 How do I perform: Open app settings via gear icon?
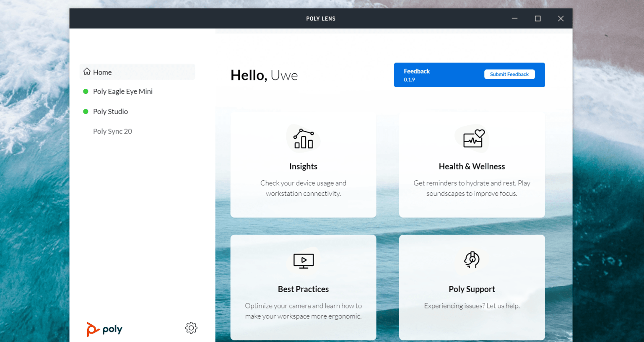coord(191,328)
